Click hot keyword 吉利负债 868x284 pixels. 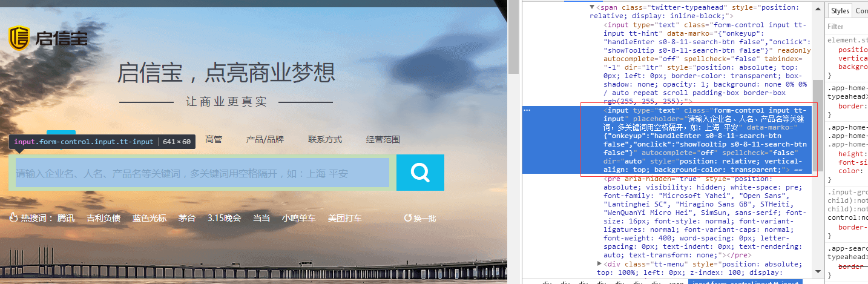point(104,218)
